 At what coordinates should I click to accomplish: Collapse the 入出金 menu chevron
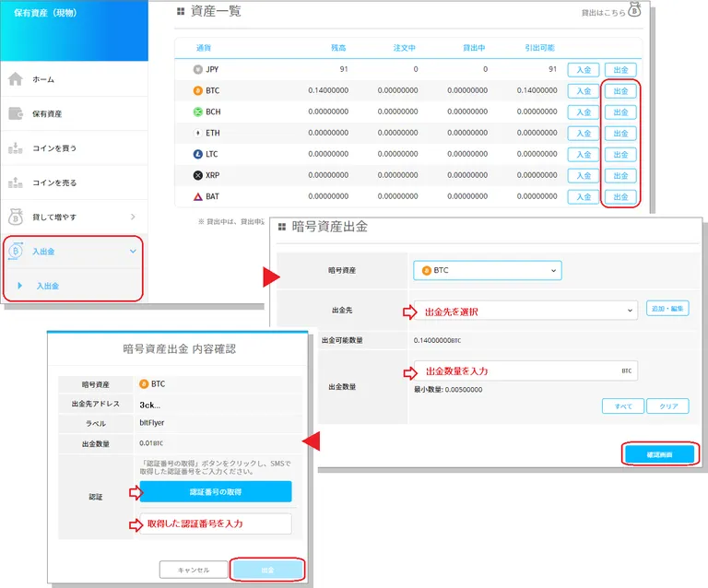(133, 251)
